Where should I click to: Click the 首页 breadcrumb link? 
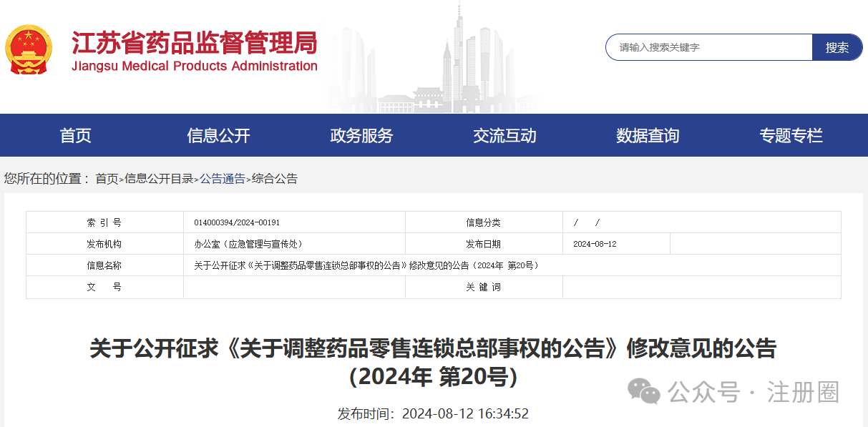(107, 179)
